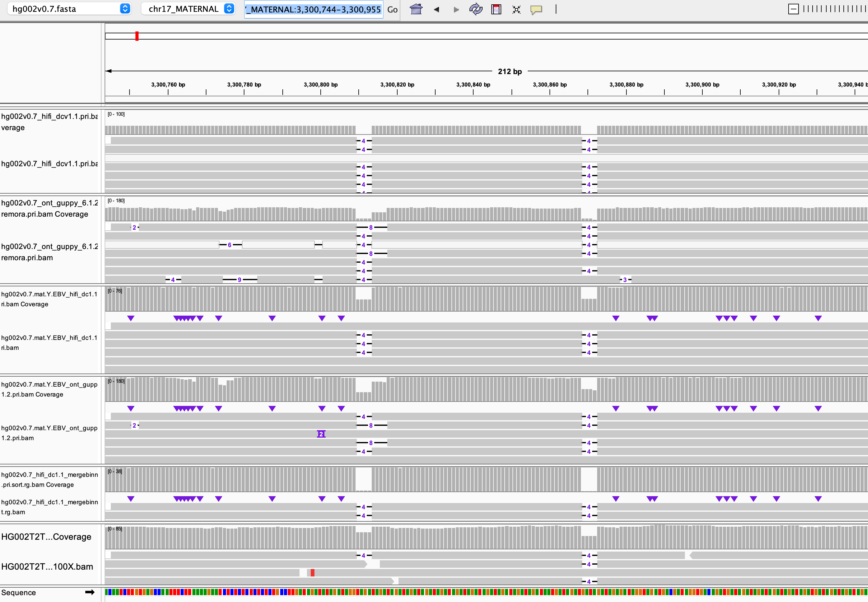
Task: Click the red marker on the chromosome ideogram
Action: (x=137, y=36)
